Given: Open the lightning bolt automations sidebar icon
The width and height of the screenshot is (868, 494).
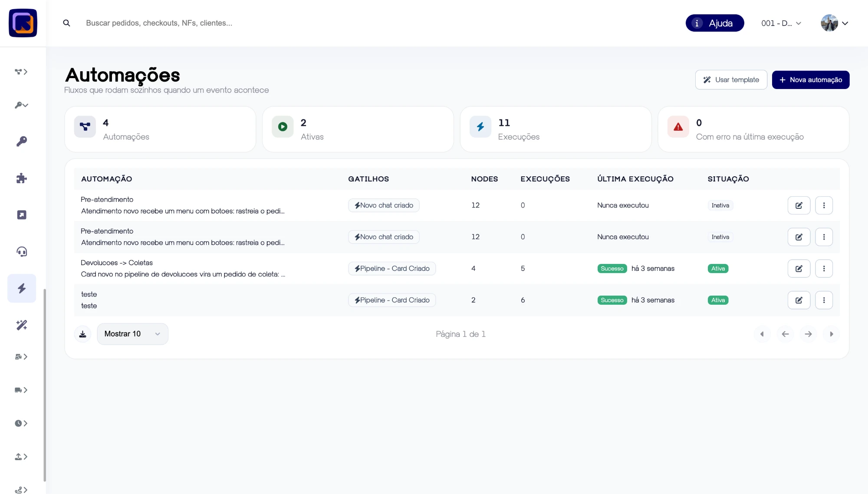Looking at the screenshot, I should pyautogui.click(x=22, y=288).
